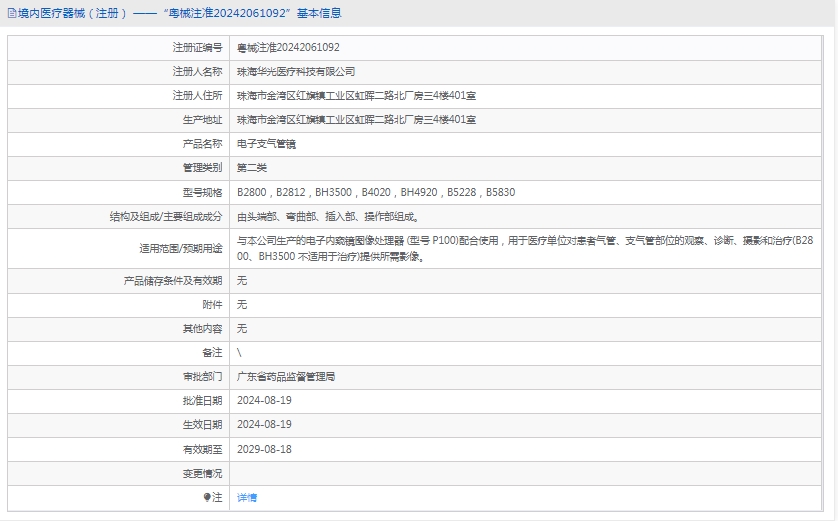
Task: Click the management category value 第二类
Action: [x=251, y=168]
